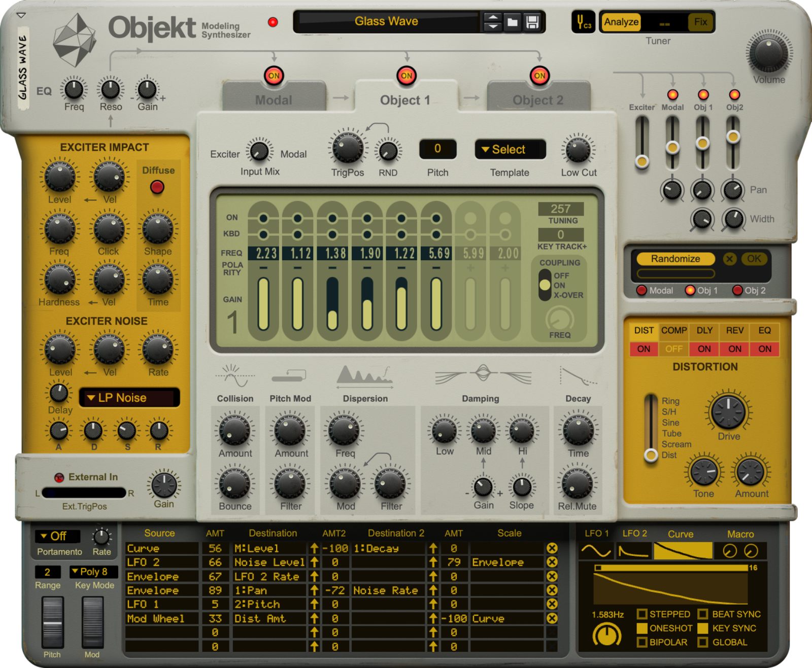Click the Analyze button in the Tuner
The height and width of the screenshot is (668, 812).
[620, 22]
